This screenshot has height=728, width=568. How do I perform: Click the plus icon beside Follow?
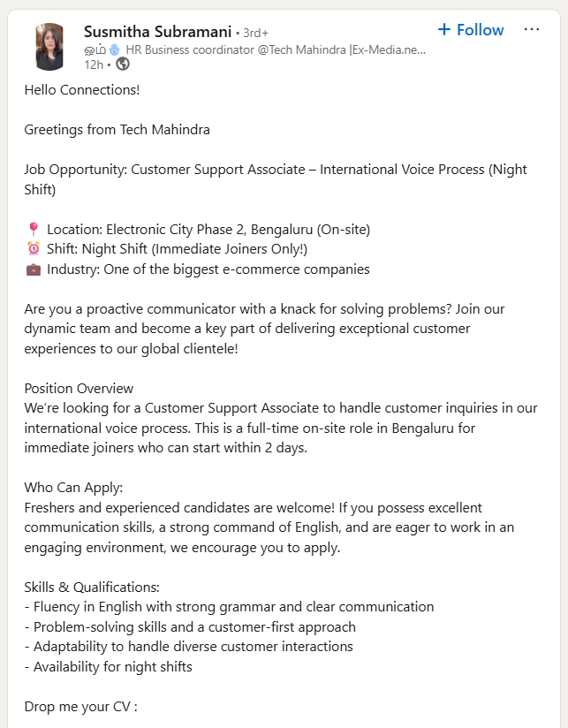(x=444, y=30)
